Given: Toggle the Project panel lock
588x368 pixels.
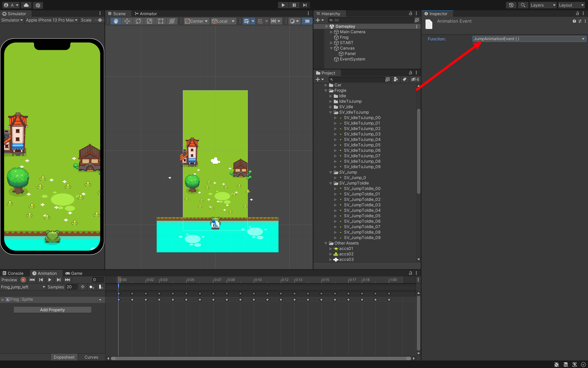Looking at the screenshot, I should pyautogui.click(x=410, y=73).
